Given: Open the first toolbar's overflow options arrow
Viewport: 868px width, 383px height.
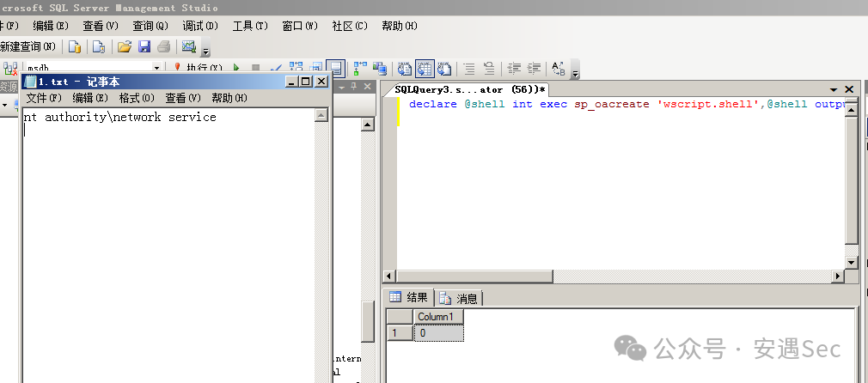Looking at the screenshot, I should 206,52.
